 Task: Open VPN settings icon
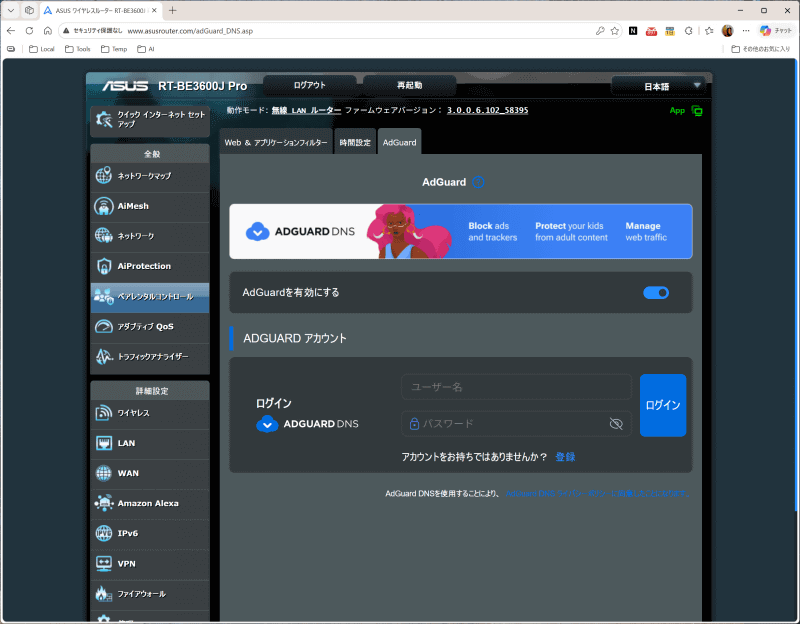[x=104, y=563]
